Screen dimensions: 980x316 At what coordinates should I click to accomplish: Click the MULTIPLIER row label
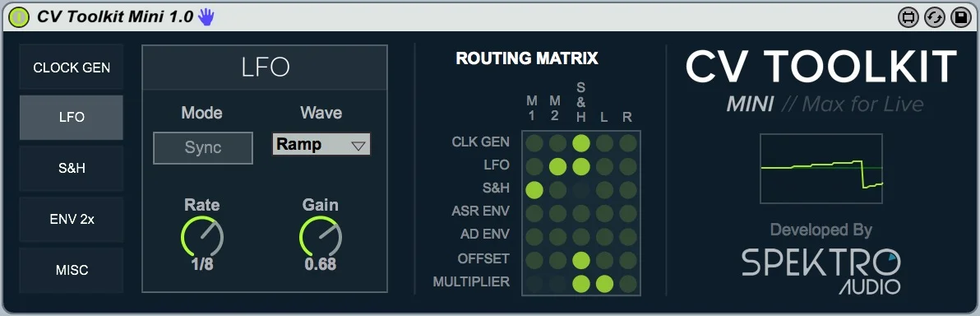click(x=471, y=282)
